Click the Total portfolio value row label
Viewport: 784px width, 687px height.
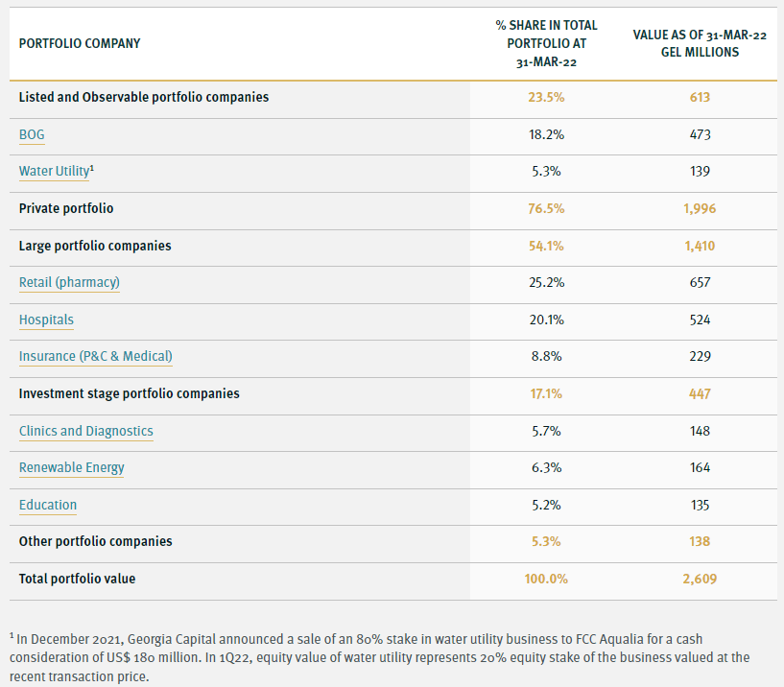pos(77,579)
